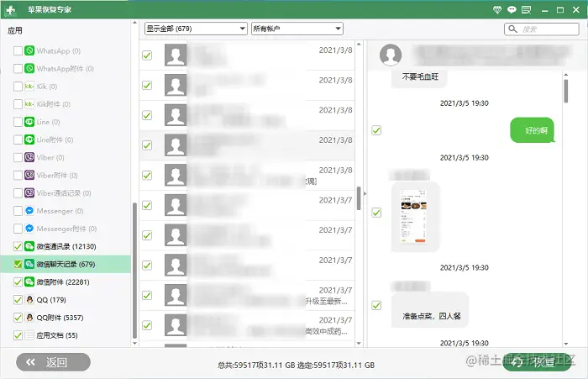Click the Messenger附件 icon
This screenshot has height=379, width=588.
coord(29,229)
